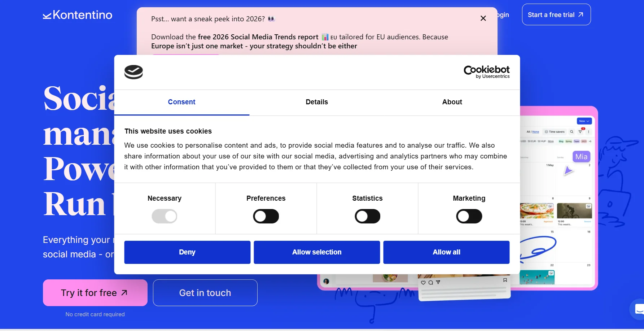Image resolution: width=644 pixels, height=331 pixels.
Task: Click the Cookiebot by Usercentrics logo
Action: tap(486, 72)
